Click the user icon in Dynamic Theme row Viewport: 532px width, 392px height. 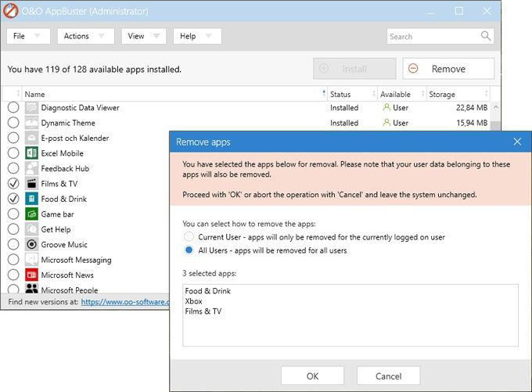386,123
